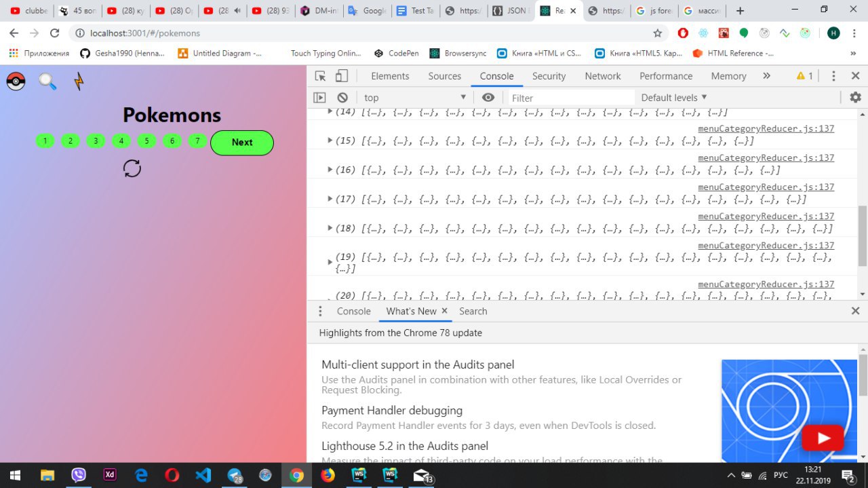Click the lightning bolt icon

tap(79, 81)
